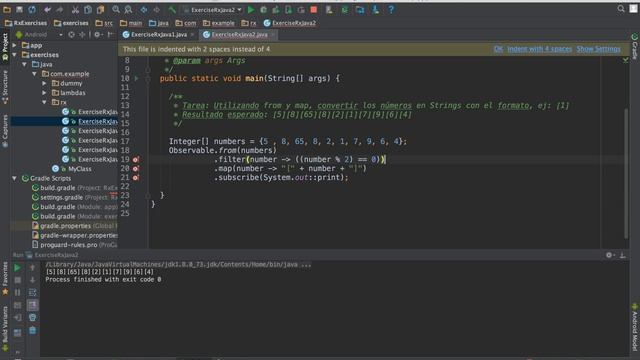This screenshot has height=360, width=640.
Task: Click the Synchronize toolbar icon
Action: pyautogui.click(x=32, y=9)
